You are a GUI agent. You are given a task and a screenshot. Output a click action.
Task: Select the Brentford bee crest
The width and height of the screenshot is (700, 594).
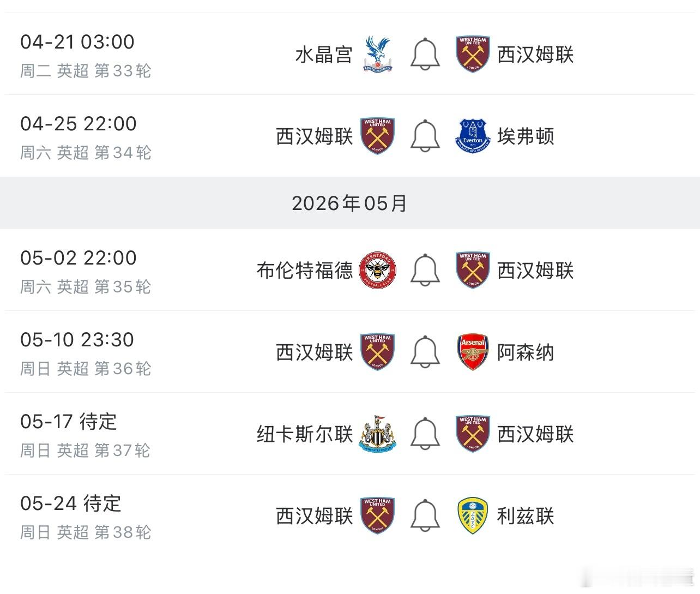pyautogui.click(x=377, y=271)
